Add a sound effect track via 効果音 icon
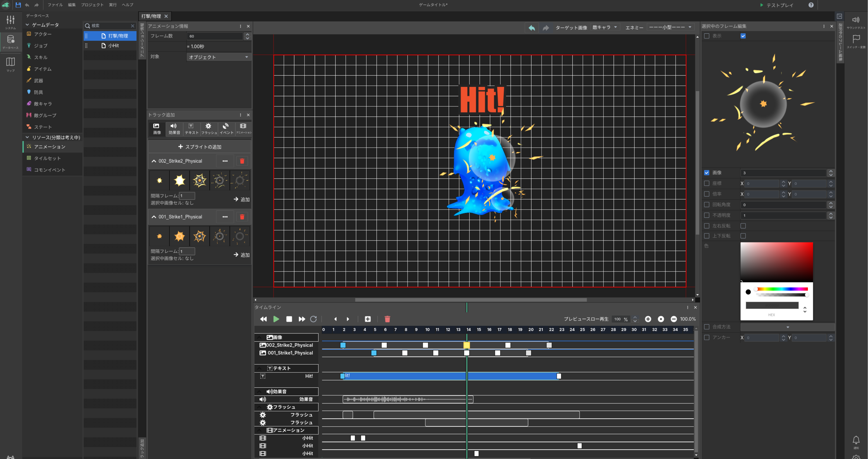The image size is (868, 459). tap(174, 129)
